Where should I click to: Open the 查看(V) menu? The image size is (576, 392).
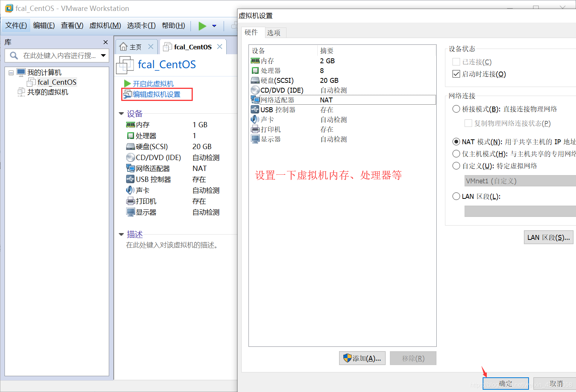(72, 25)
